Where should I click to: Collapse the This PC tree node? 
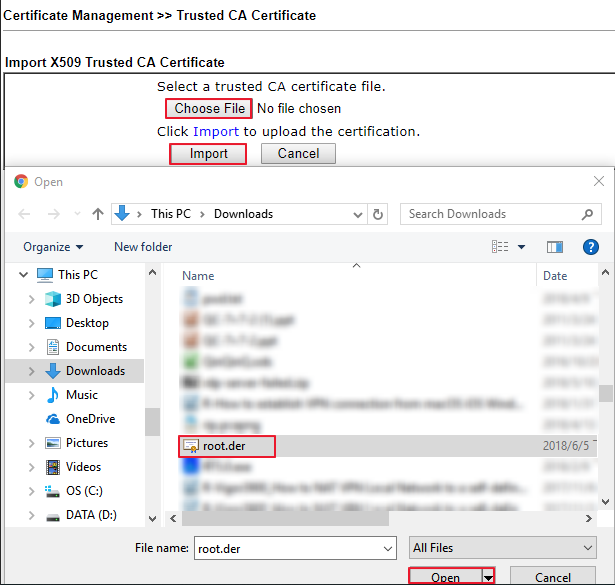[19, 275]
